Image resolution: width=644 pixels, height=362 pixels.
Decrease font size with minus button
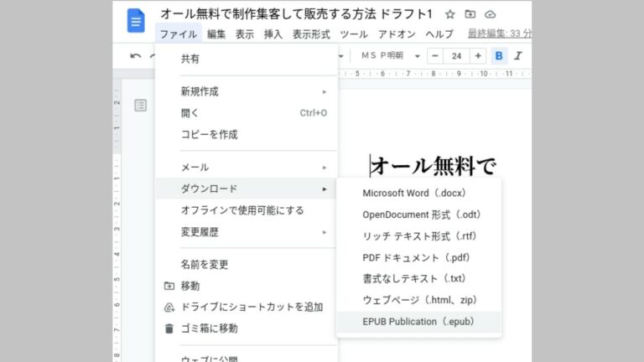pyautogui.click(x=435, y=56)
